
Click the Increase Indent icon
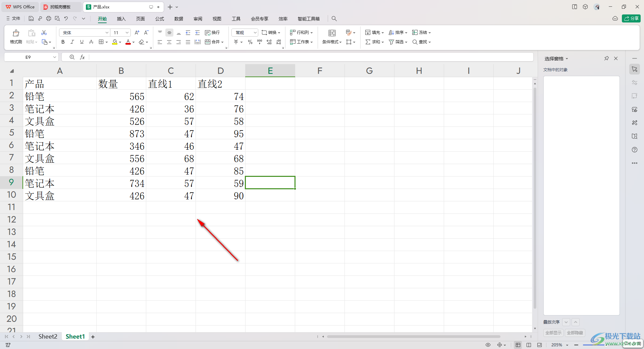pos(198,33)
